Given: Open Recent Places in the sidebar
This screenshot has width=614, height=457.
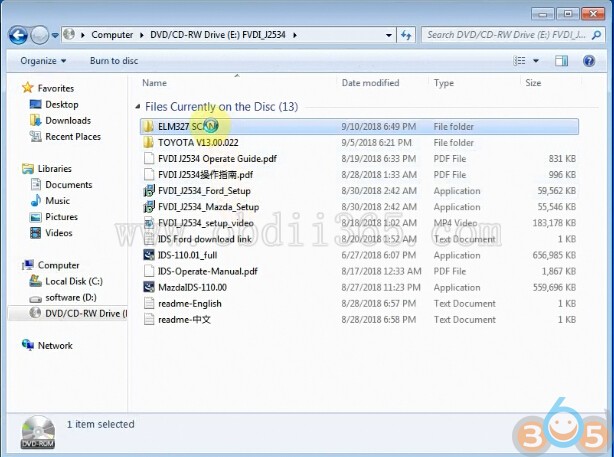Looking at the screenshot, I should point(73,137).
